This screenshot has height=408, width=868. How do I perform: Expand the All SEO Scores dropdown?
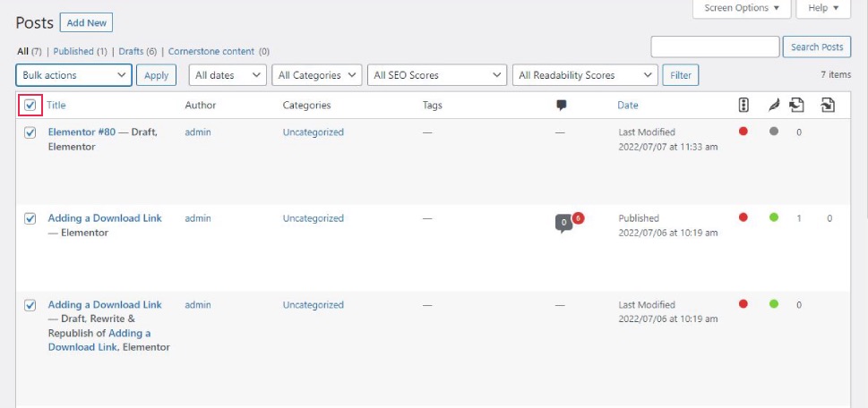437,75
